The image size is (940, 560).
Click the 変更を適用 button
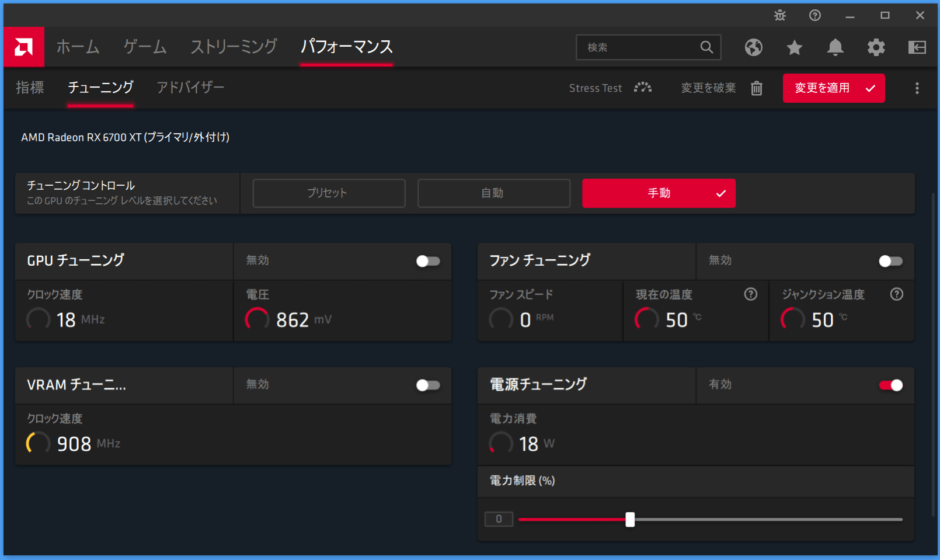[834, 88]
